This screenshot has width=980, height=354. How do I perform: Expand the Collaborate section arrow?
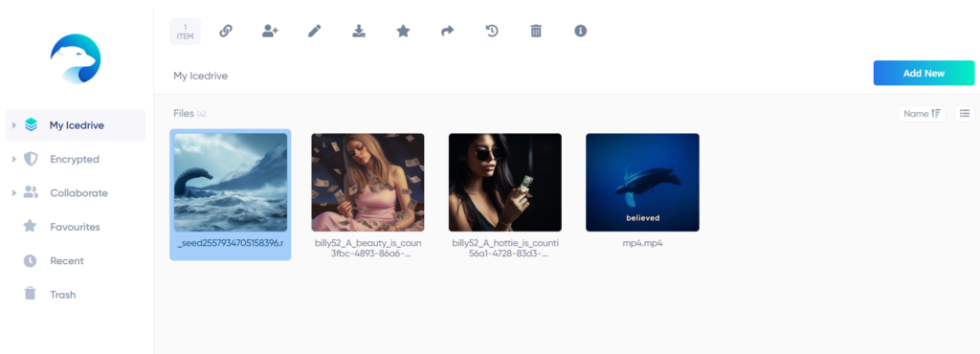point(14,193)
